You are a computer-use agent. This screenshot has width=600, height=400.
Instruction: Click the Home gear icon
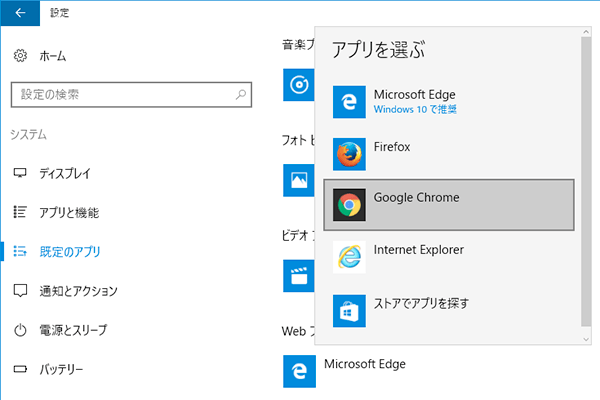coord(20,56)
